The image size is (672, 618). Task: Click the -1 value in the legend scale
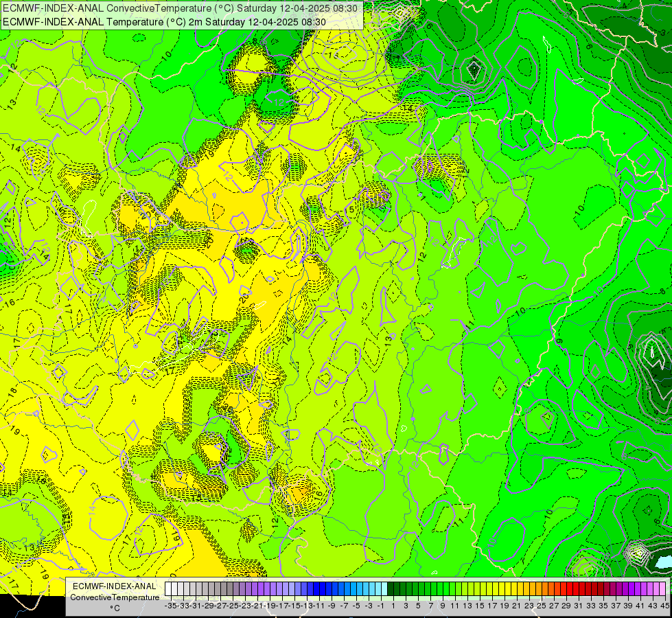click(381, 606)
